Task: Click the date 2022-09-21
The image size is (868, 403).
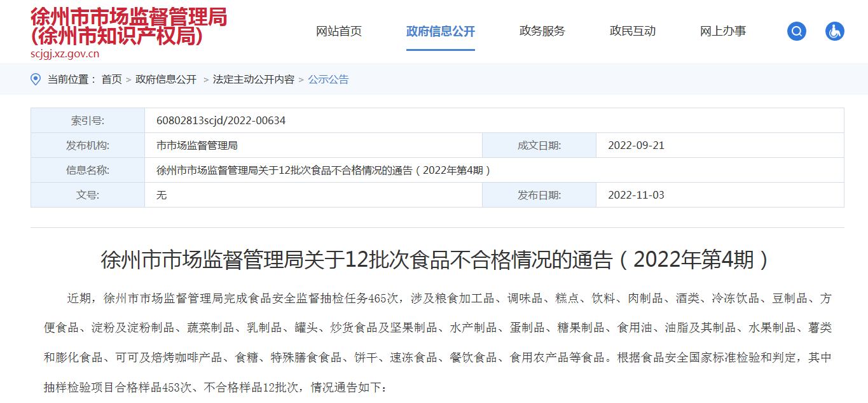Action: (636, 145)
